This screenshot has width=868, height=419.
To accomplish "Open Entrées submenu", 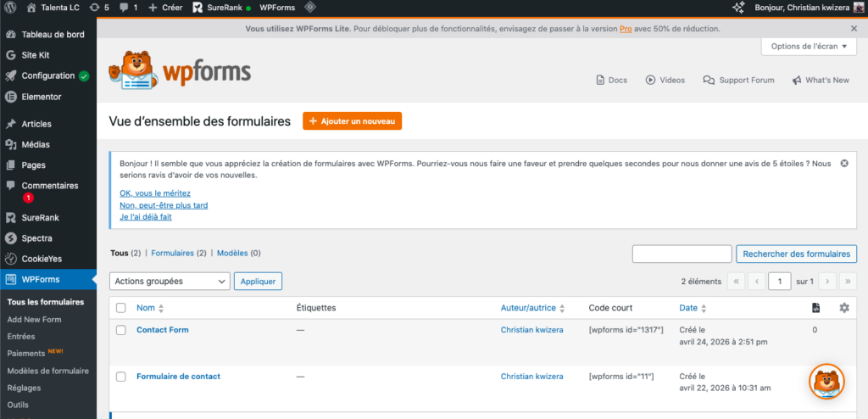I will (21, 336).
